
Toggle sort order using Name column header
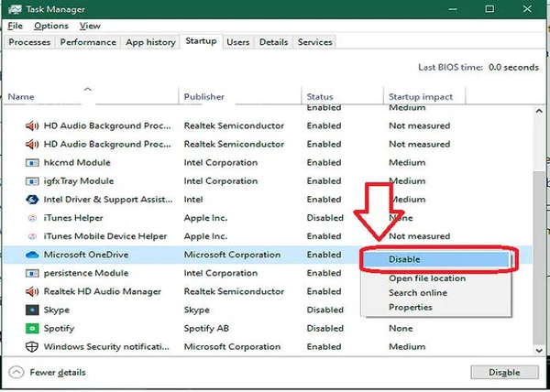point(21,96)
